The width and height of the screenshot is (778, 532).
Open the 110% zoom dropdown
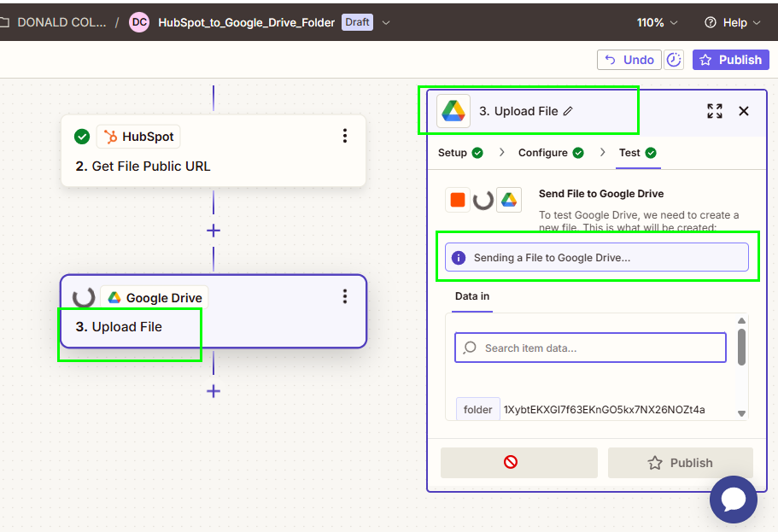pos(657,22)
